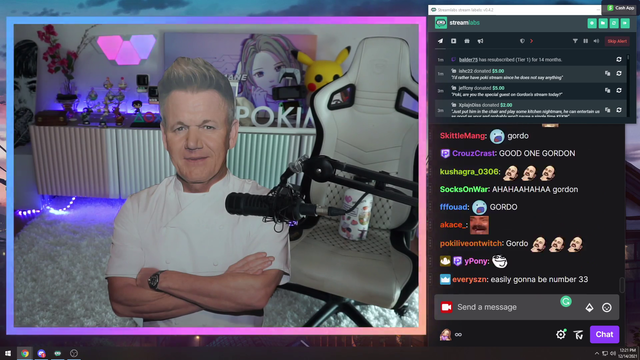
Task: Open the Windows Start menu
Action: [8, 353]
